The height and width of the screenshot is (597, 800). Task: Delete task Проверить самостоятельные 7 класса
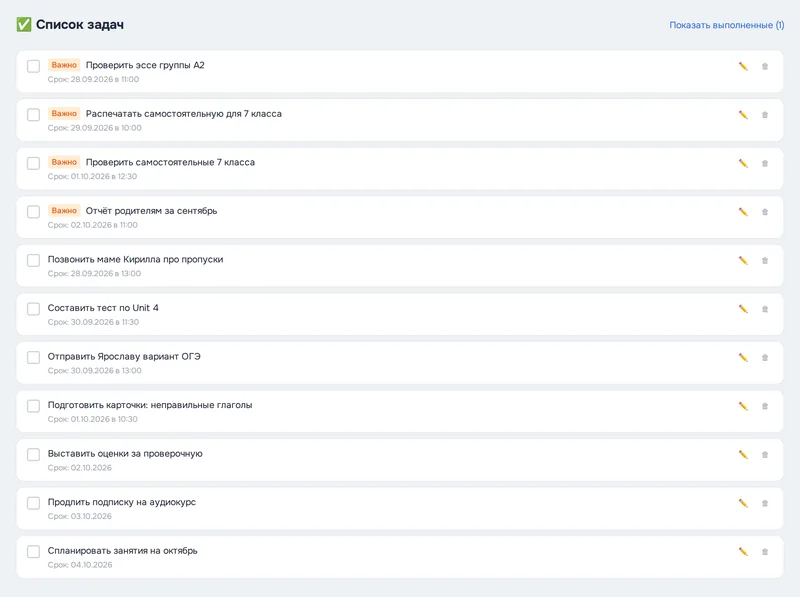pos(765,163)
